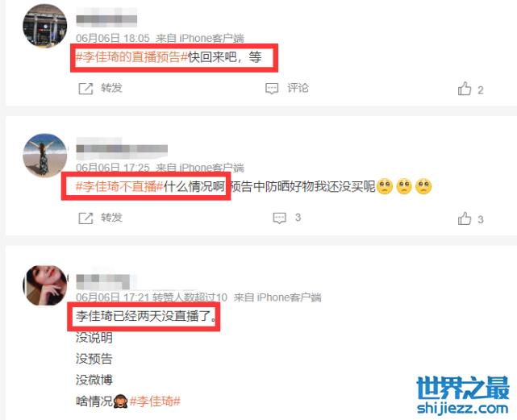The image size is (517, 420).
Task: Click 06月06日 17:21 timestamp
Action: [112, 297]
